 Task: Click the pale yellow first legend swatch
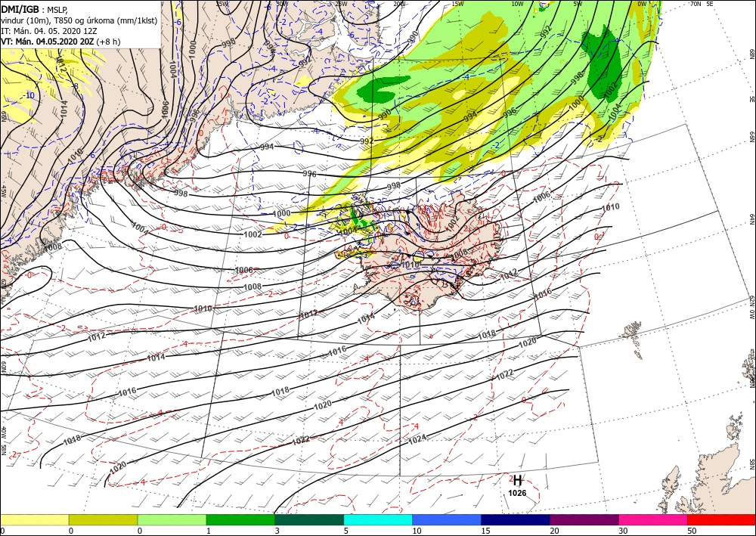click(x=34, y=519)
